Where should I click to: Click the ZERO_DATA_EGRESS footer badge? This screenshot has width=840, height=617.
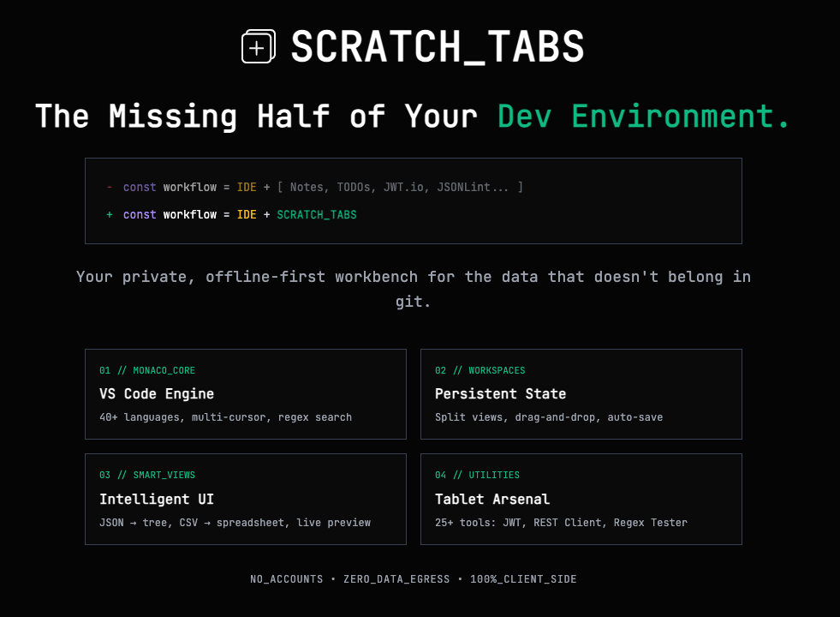point(396,578)
